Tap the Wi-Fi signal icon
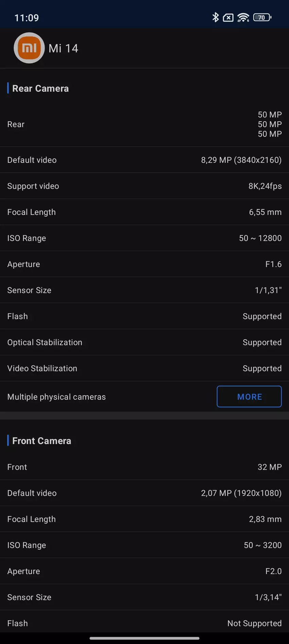 click(x=243, y=17)
